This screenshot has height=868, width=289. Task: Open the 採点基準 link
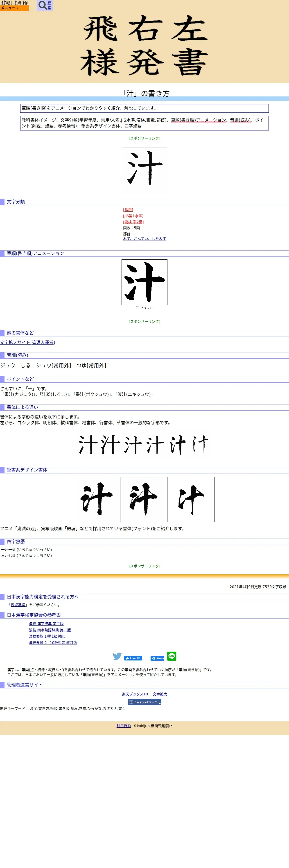[x=18, y=605]
